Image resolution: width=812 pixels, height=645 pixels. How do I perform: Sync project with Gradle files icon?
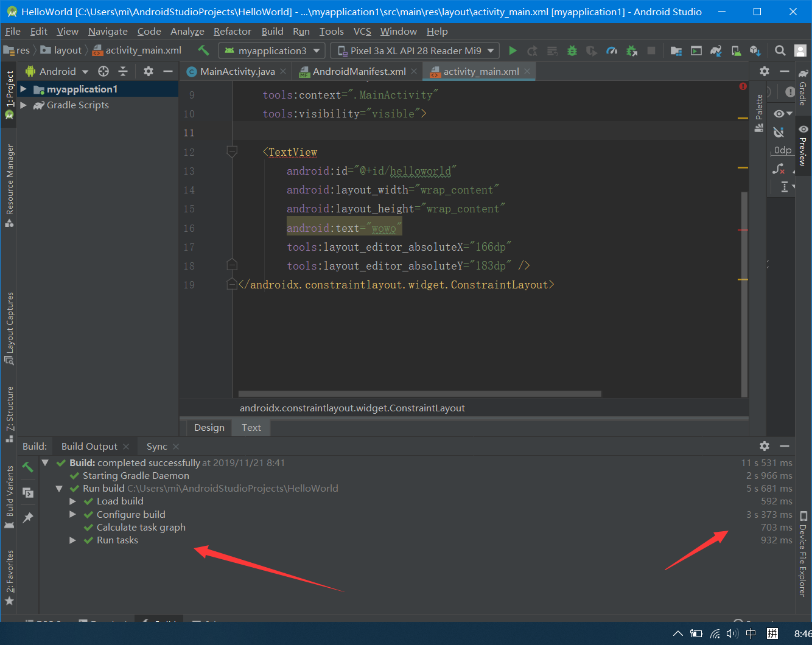716,51
